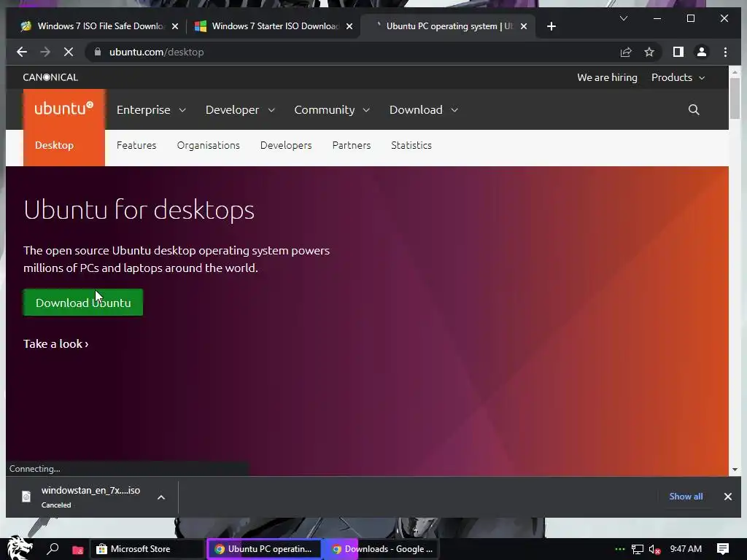Close the Windows 7 ISO File Safe tab
This screenshot has width=747, height=560.
[175, 26]
